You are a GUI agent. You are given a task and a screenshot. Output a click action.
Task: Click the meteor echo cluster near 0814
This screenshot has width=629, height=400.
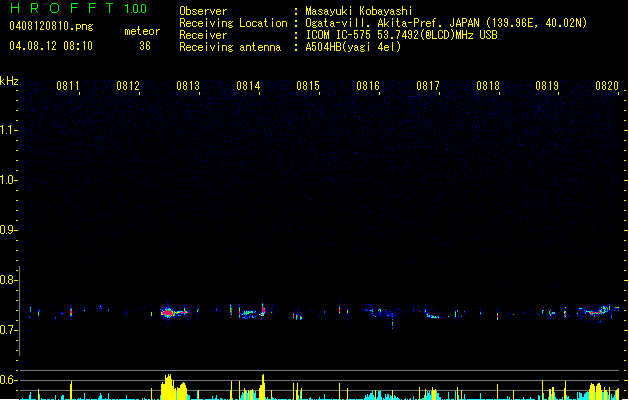click(252, 312)
